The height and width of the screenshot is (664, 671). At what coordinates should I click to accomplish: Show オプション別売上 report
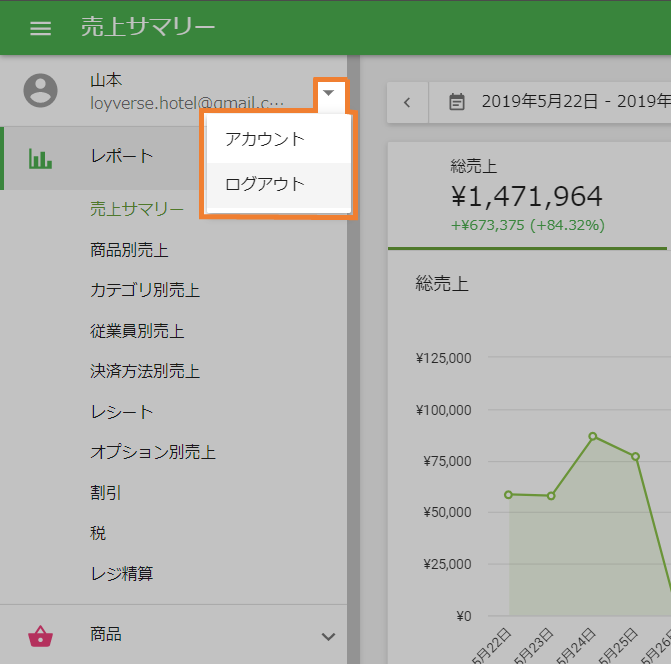(x=153, y=452)
